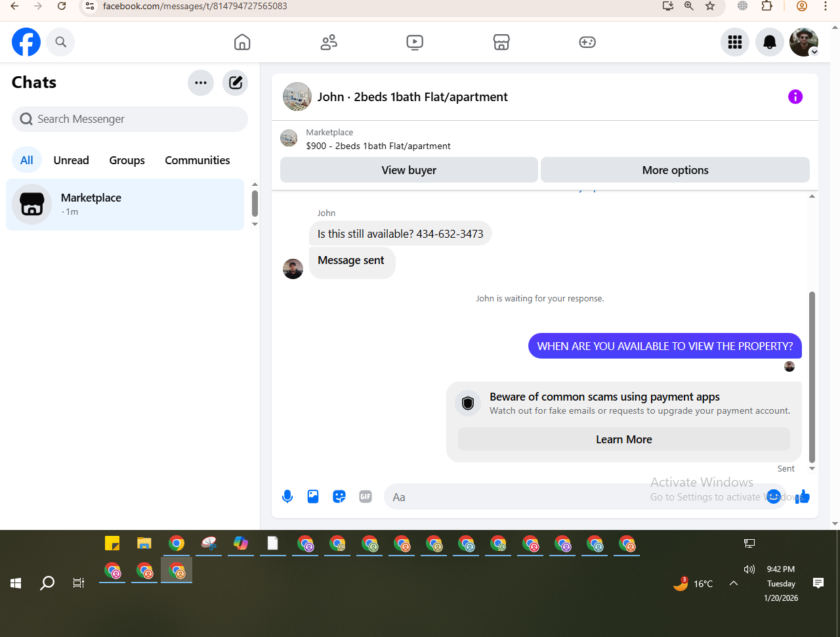
Task: Select the message 'Is this still available?'
Action: tap(400, 234)
